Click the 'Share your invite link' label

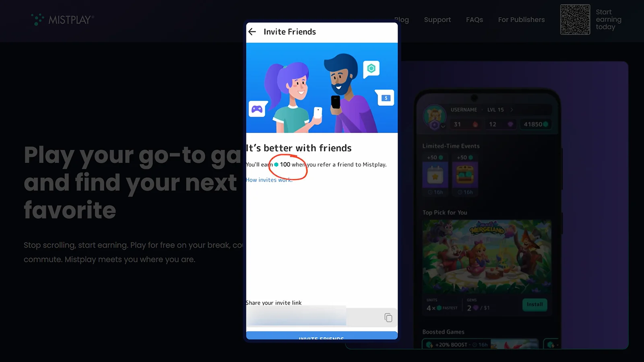point(274,303)
